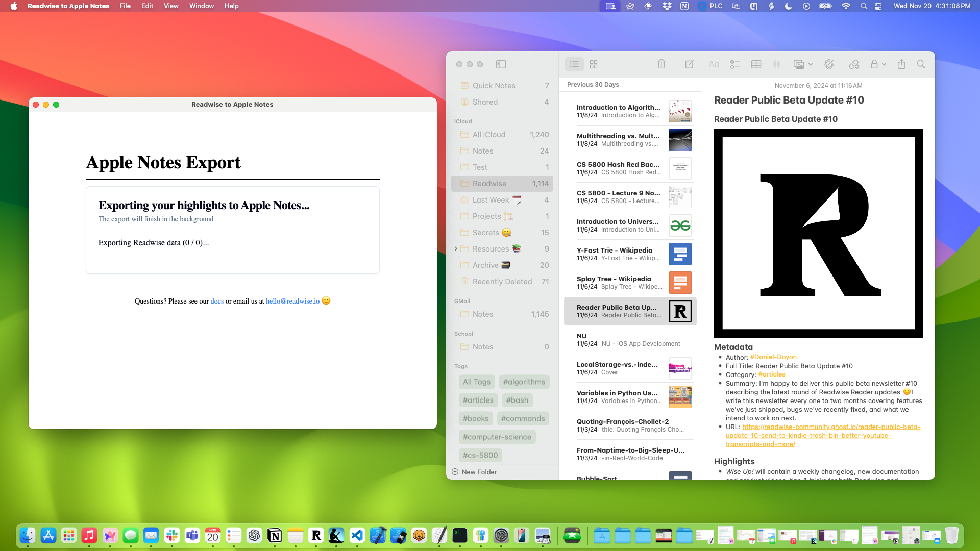Open the File menu in menu bar
Image resolution: width=980 pixels, height=551 pixels.
coord(125,6)
